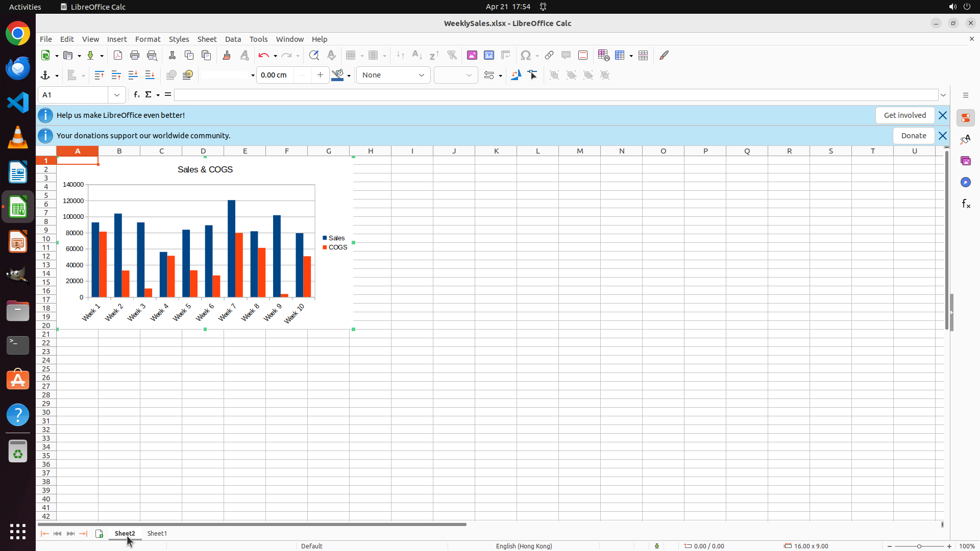Open the Format menu
Screen dimensions: 980x551
(148, 39)
